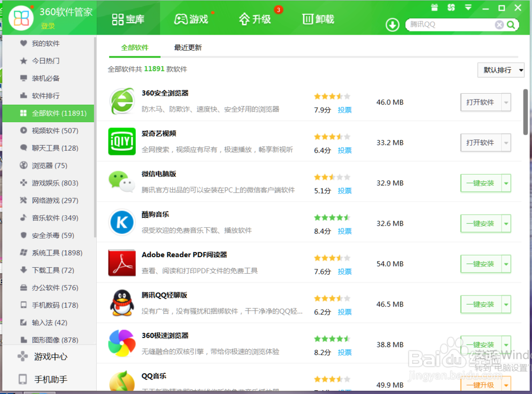Click the search magnifier icon
The height and width of the screenshot is (394, 532).
[511, 25]
